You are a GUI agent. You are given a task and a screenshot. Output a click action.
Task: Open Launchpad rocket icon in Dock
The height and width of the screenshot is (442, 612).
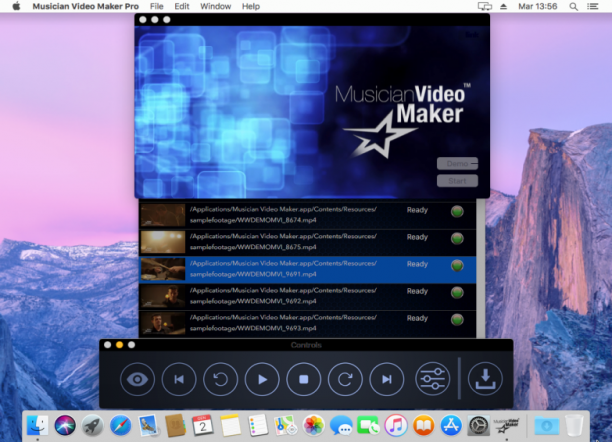click(x=93, y=425)
